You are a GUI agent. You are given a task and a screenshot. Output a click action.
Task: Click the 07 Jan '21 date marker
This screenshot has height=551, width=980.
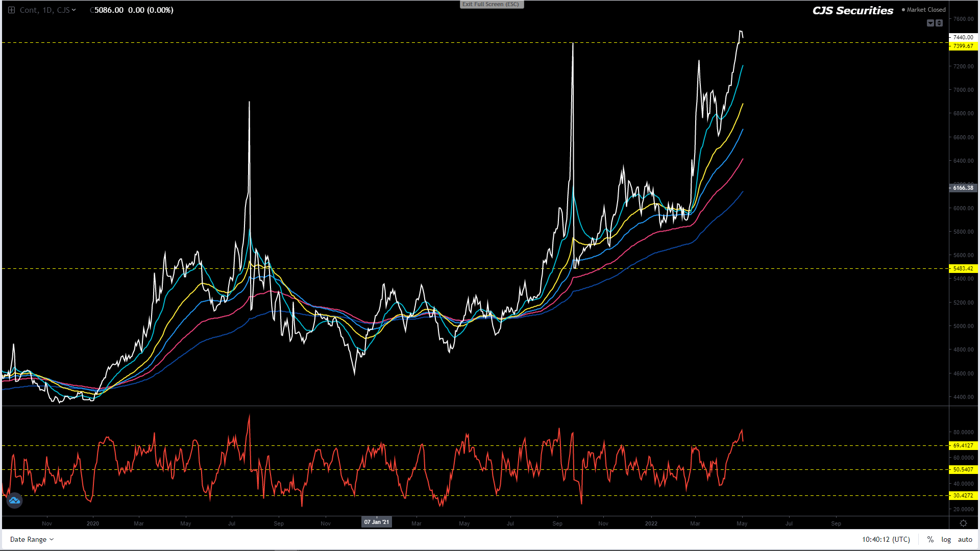[377, 522]
